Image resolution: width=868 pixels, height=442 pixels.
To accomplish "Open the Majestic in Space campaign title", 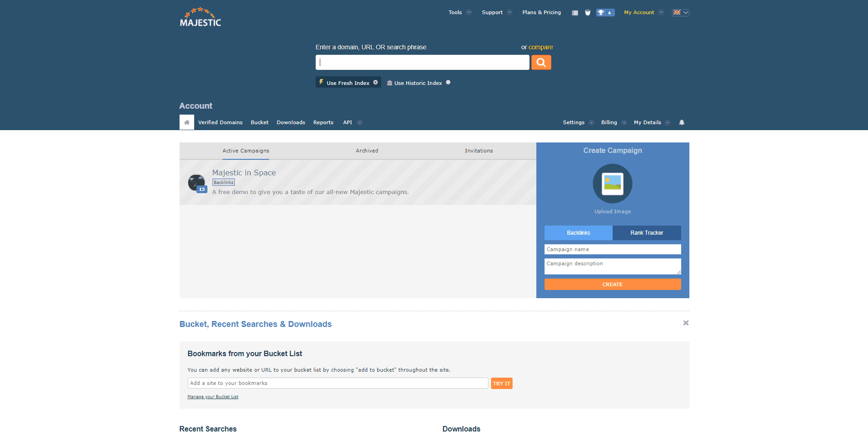I will (x=244, y=173).
